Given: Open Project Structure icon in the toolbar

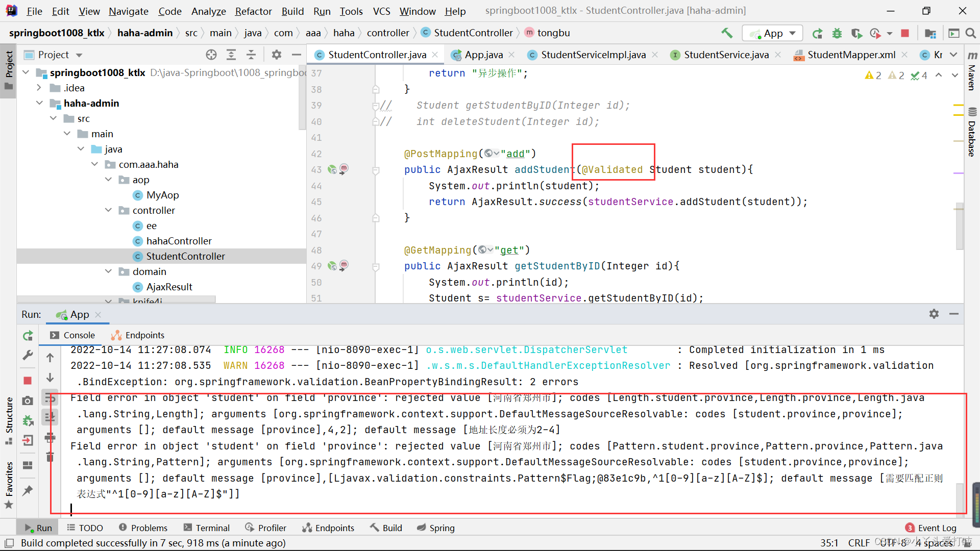Looking at the screenshot, I should pyautogui.click(x=930, y=33).
